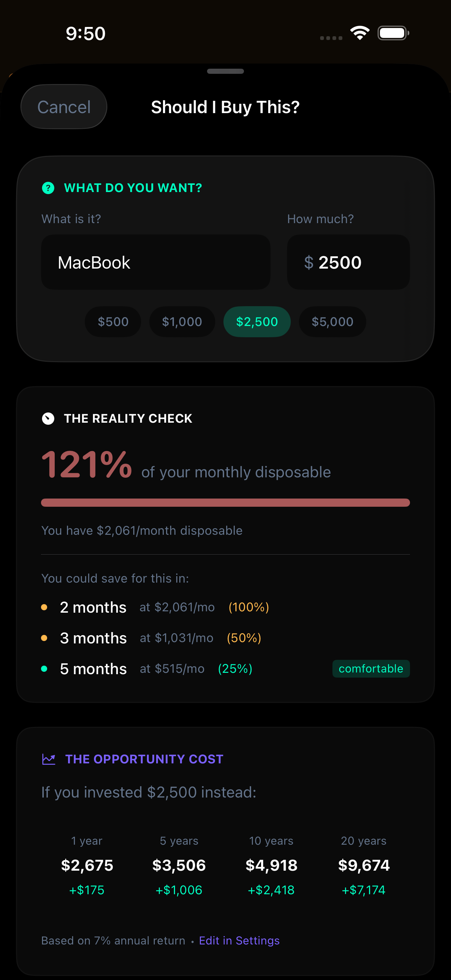Choose the $5,000 preset chip
Viewport: 451px width, 980px height.
pos(332,322)
